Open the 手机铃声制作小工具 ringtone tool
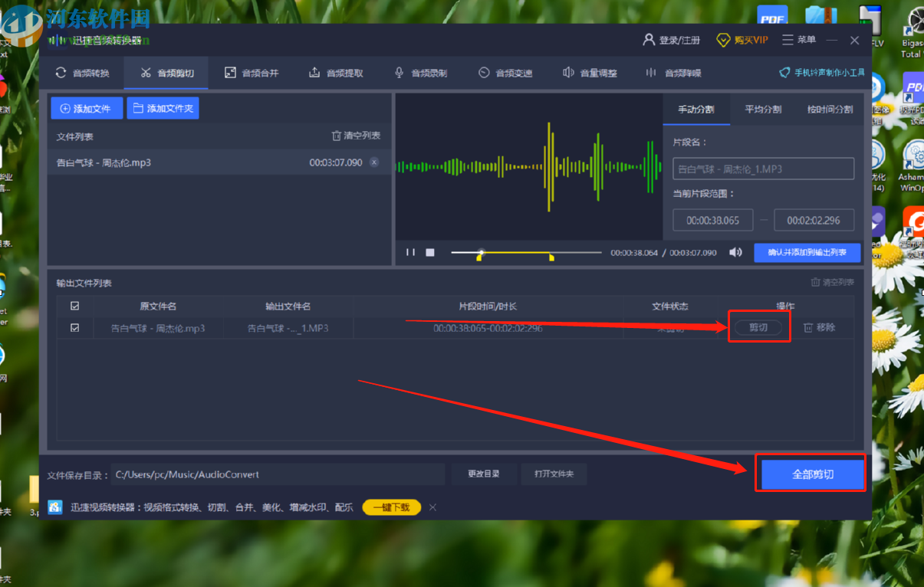 (x=822, y=73)
